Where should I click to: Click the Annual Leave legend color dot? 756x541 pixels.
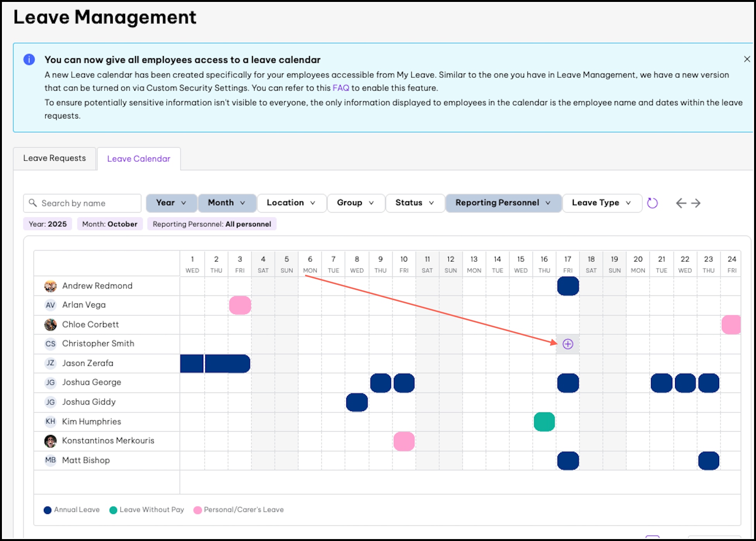(48, 510)
